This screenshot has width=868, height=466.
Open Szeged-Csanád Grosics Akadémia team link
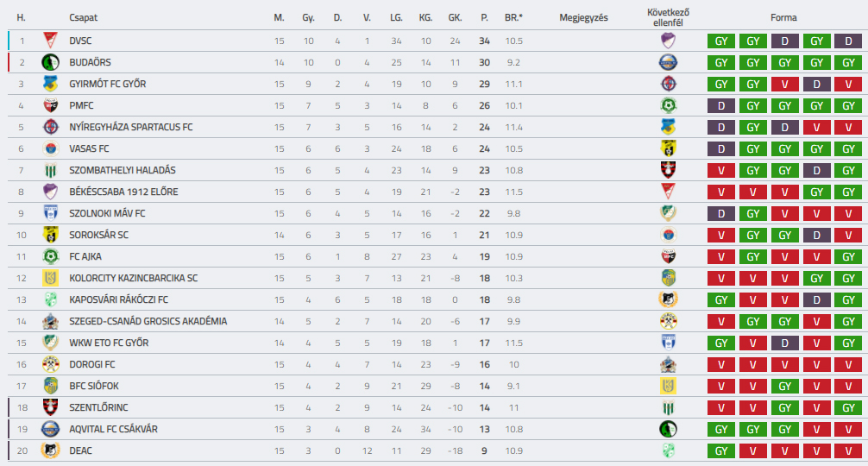coord(148,321)
